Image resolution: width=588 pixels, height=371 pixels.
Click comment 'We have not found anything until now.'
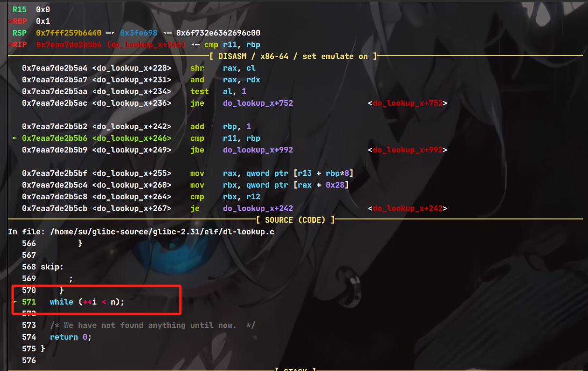click(x=153, y=325)
